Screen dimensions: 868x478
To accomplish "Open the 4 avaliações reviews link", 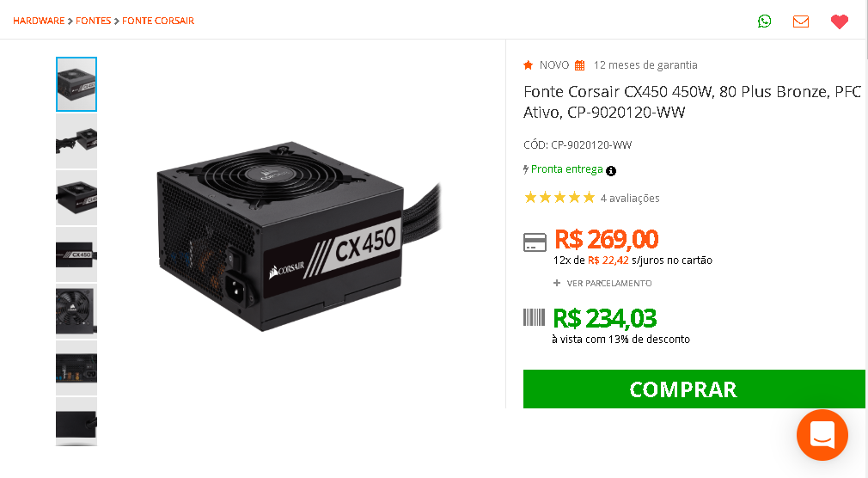I will click(x=630, y=198).
